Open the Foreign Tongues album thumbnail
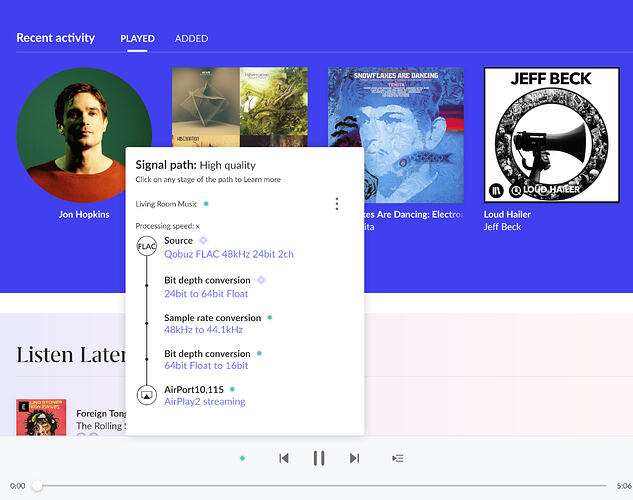The image size is (633, 500). coord(41,417)
